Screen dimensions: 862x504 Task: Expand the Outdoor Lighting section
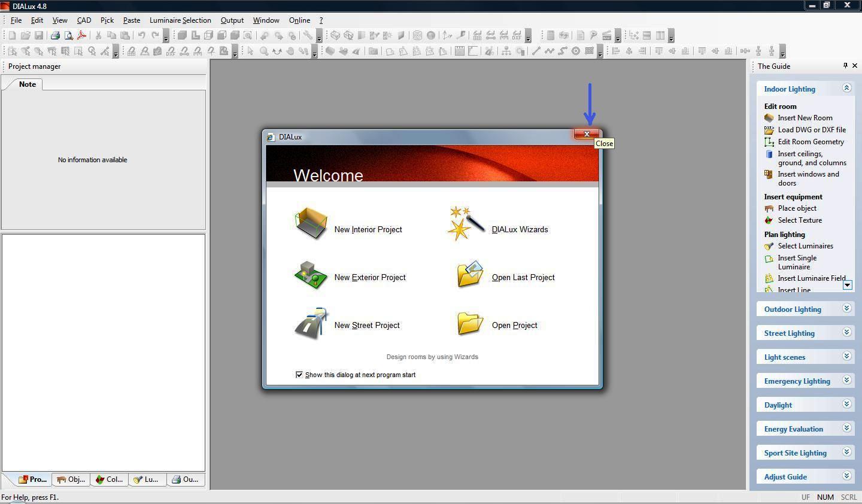click(846, 308)
